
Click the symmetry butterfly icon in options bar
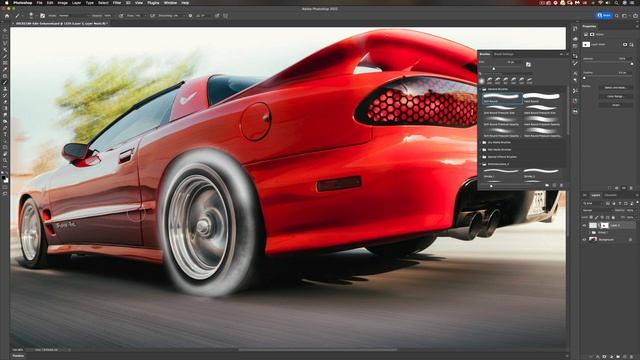tap(225, 16)
